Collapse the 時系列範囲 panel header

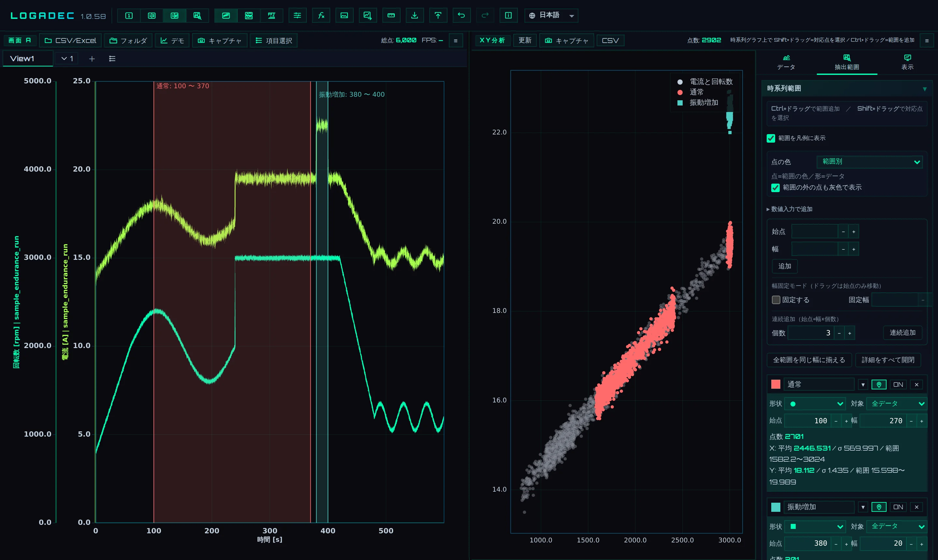point(847,89)
